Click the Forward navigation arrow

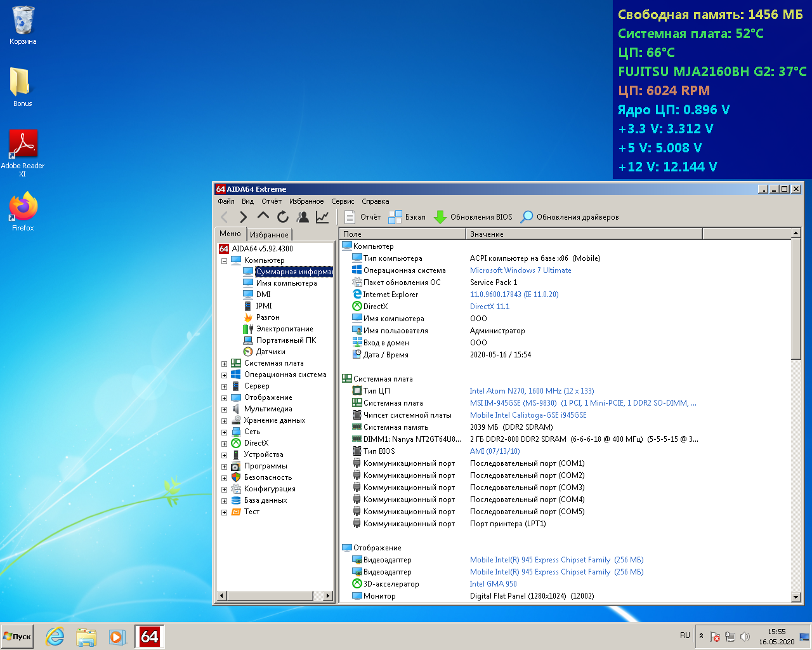243,217
